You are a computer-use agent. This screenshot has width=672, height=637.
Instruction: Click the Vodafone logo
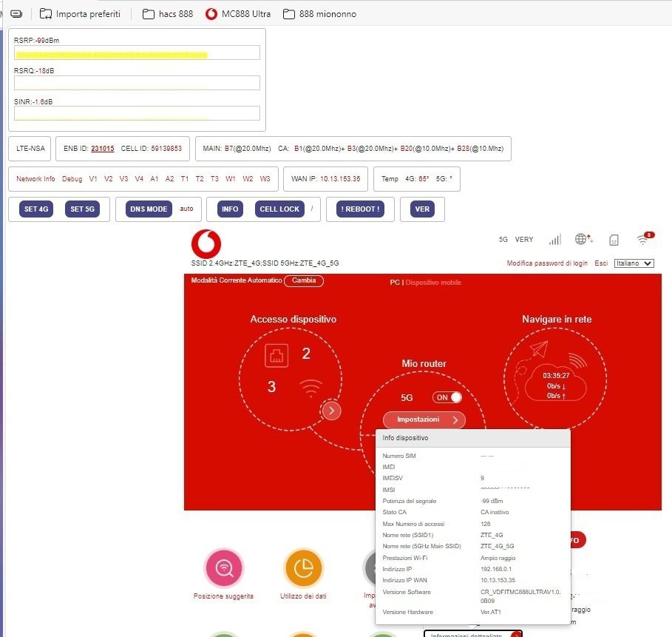click(206, 243)
